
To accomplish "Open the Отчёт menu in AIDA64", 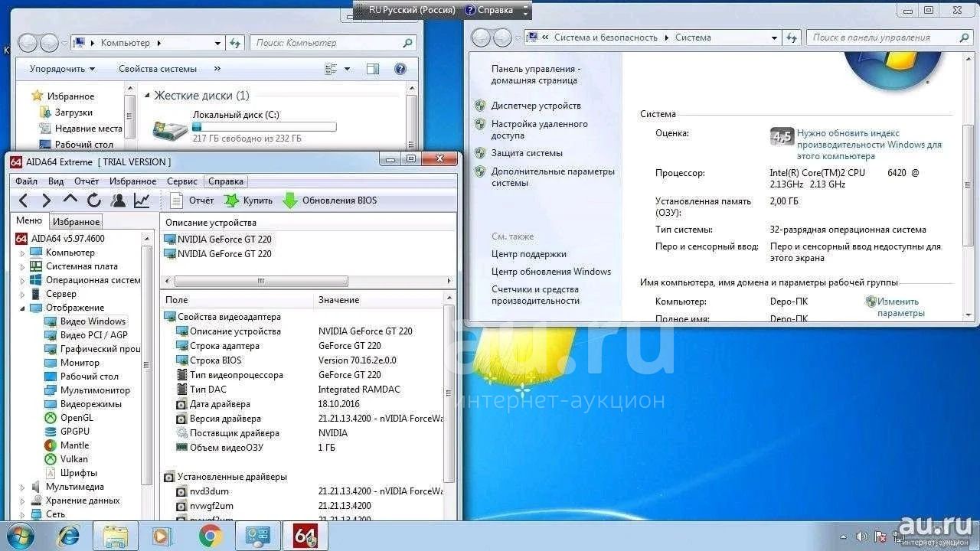I will (x=87, y=181).
